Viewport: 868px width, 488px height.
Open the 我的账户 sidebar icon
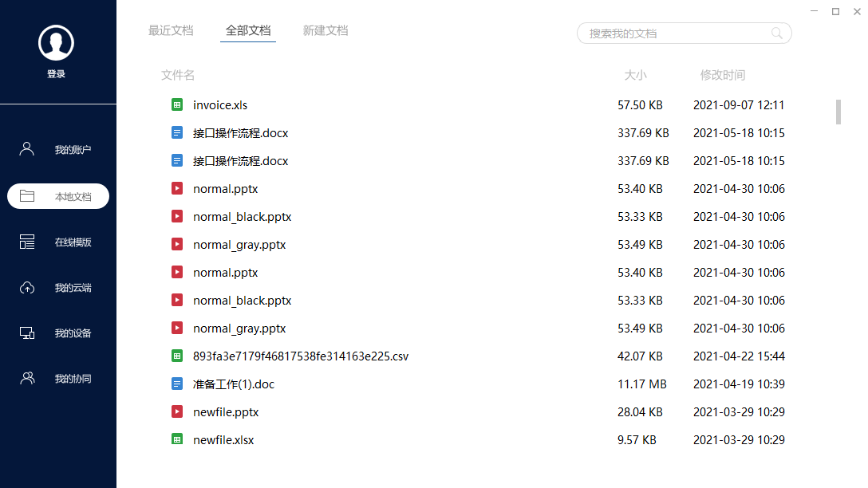(x=26, y=148)
